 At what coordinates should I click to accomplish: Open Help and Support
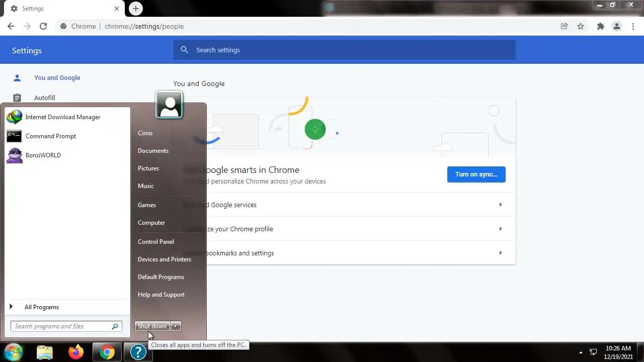[x=161, y=295]
